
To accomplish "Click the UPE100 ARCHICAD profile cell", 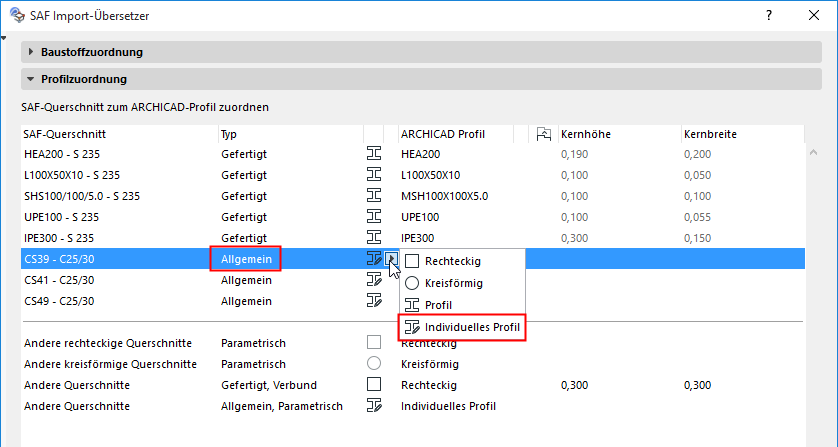I will pos(420,217).
